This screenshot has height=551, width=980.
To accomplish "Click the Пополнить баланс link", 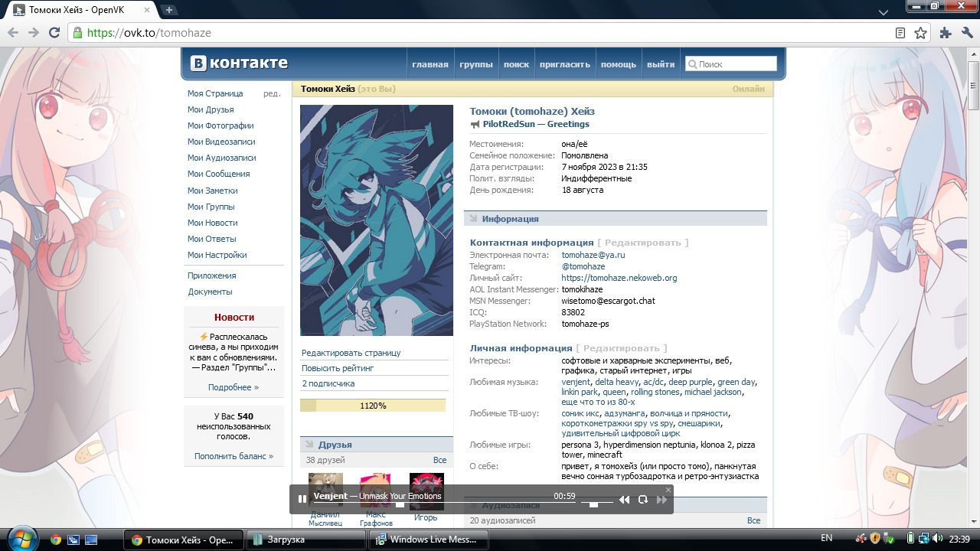I will click(234, 456).
